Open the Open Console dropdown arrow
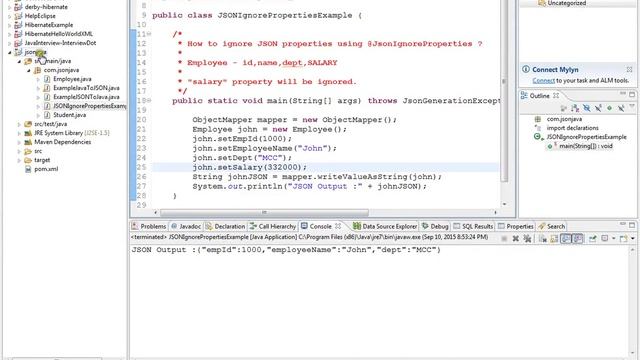The width and height of the screenshot is (640, 360). tap(633, 238)
